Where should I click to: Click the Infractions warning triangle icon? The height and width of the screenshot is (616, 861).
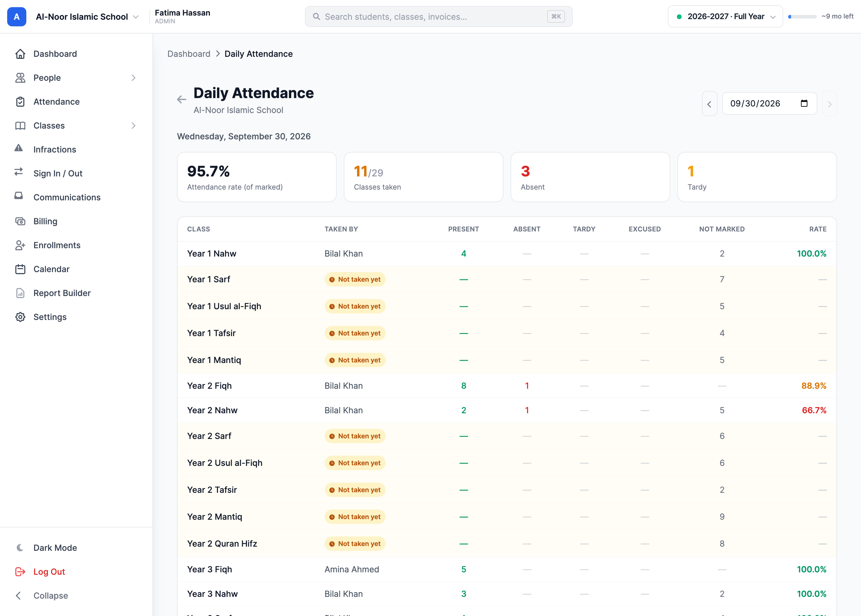point(19,148)
